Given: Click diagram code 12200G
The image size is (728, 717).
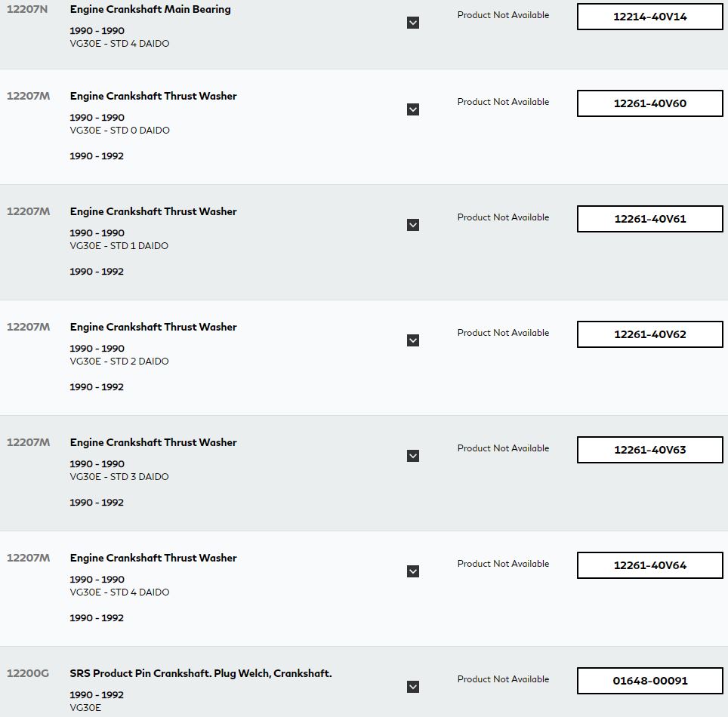Looking at the screenshot, I should pos(28,673).
